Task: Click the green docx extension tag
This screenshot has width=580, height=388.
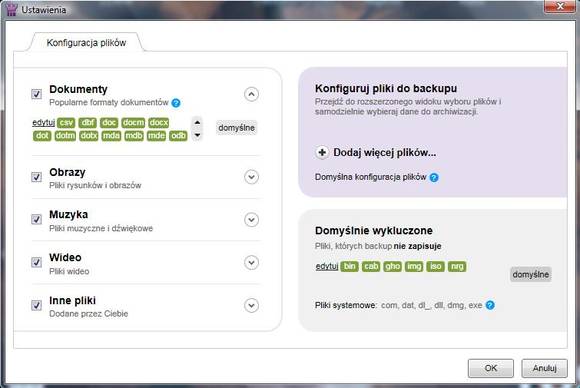Action: [159, 122]
